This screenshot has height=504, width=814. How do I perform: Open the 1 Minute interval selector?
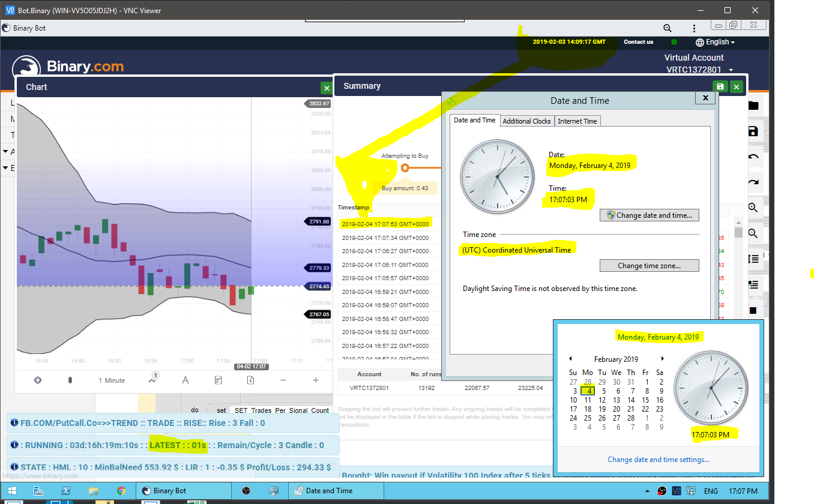[112, 380]
